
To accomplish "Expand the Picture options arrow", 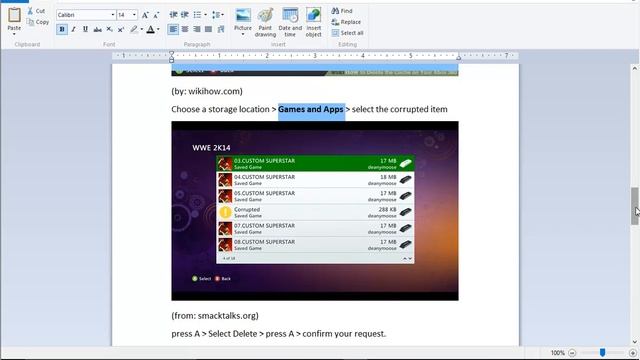I will (x=243, y=34).
